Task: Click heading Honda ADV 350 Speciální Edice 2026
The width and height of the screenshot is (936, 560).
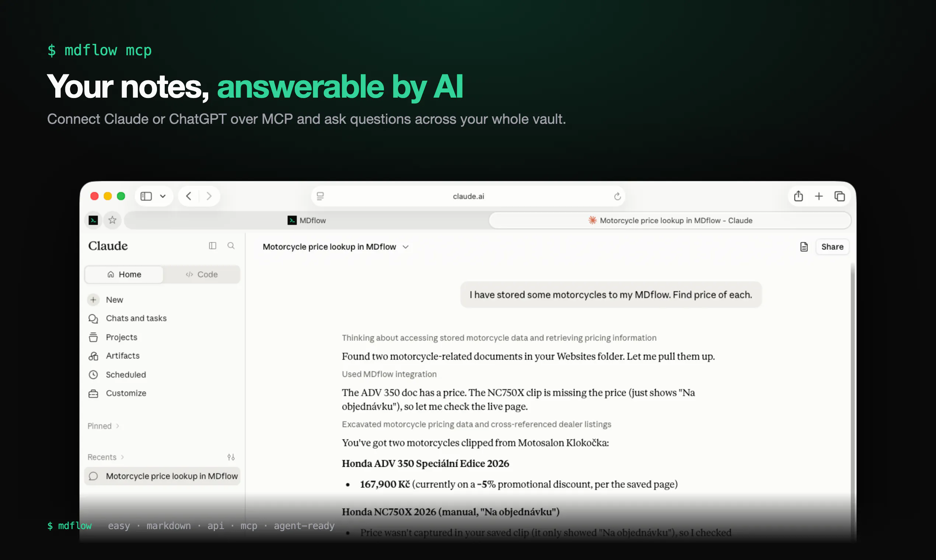Action: pyautogui.click(x=425, y=463)
